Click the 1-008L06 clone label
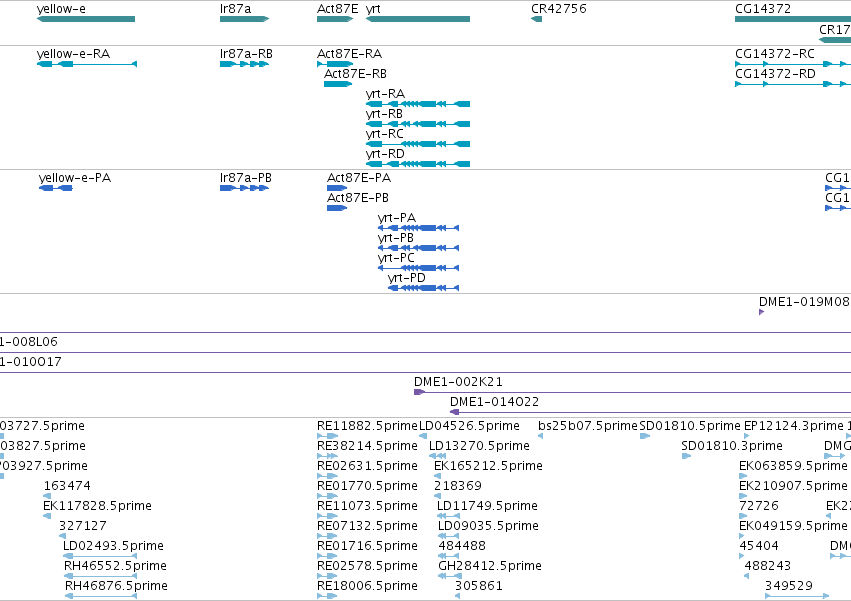 point(29,342)
